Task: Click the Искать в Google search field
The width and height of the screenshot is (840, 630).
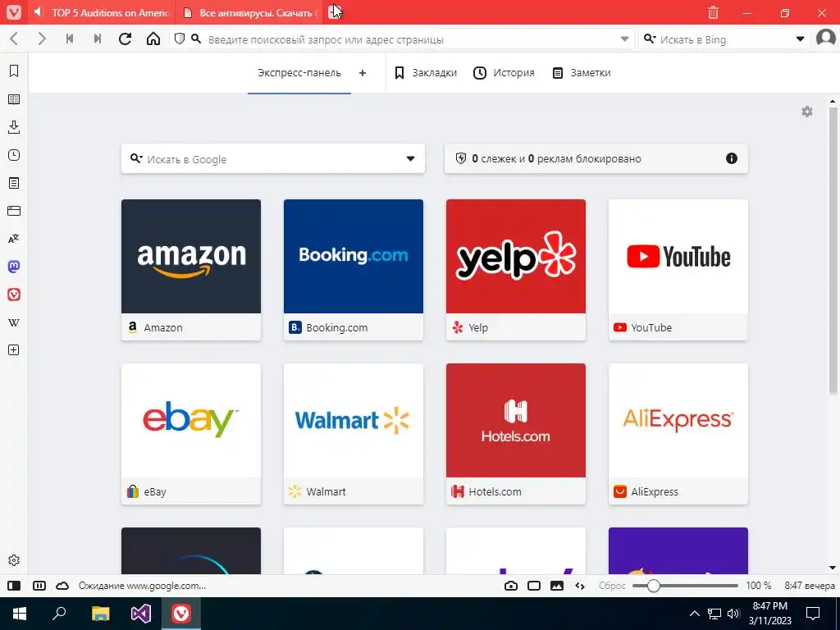Action: [x=272, y=158]
